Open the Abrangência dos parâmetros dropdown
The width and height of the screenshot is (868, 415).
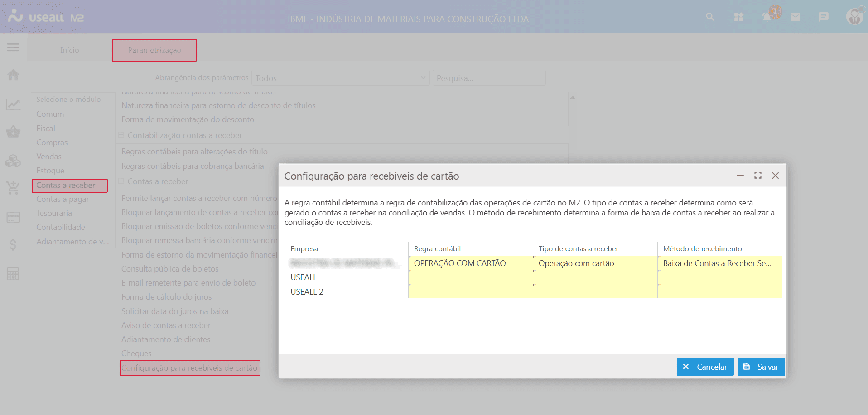pyautogui.click(x=340, y=78)
